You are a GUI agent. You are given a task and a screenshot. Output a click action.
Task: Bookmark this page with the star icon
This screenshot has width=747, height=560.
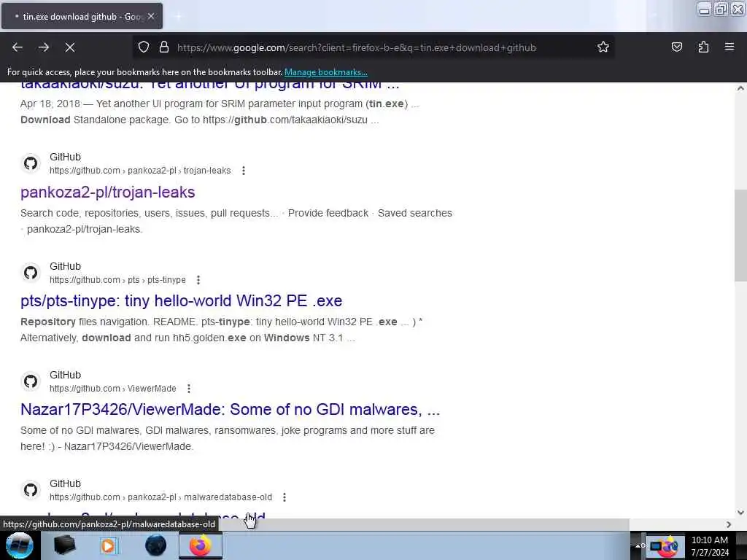(603, 47)
